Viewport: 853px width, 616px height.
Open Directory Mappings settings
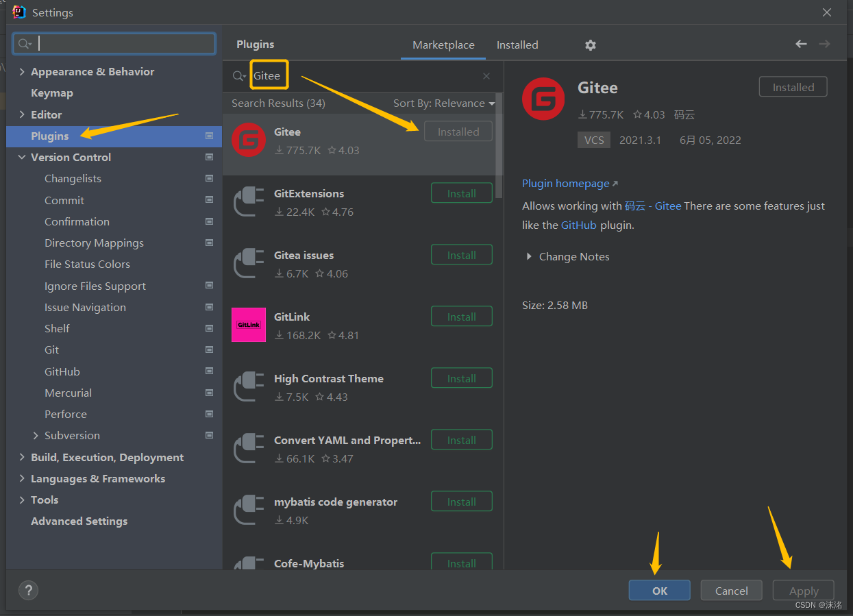pos(94,243)
